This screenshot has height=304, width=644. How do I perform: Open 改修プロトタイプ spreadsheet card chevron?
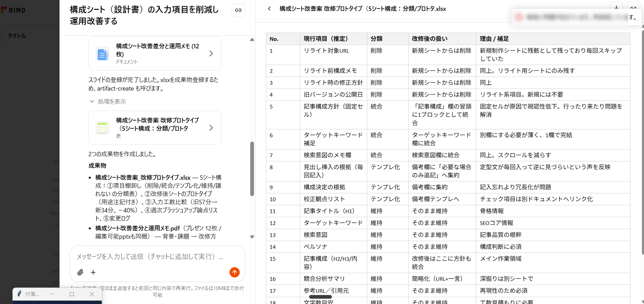click(x=211, y=128)
